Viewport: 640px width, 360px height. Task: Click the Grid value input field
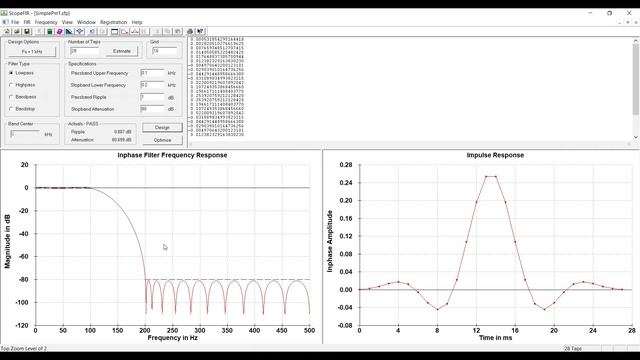164,51
